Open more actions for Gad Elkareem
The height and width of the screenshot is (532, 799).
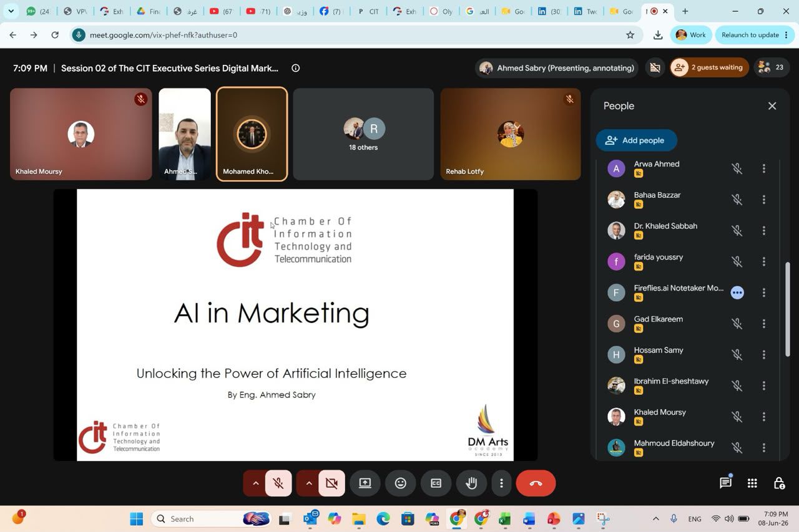coord(763,324)
